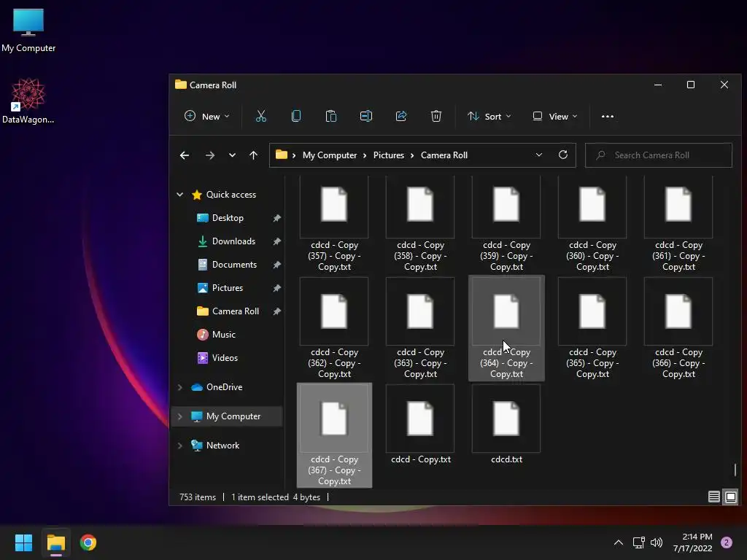Screen dimensions: 747x560
Task: Select Desktop in navigation pane
Action: point(228,217)
